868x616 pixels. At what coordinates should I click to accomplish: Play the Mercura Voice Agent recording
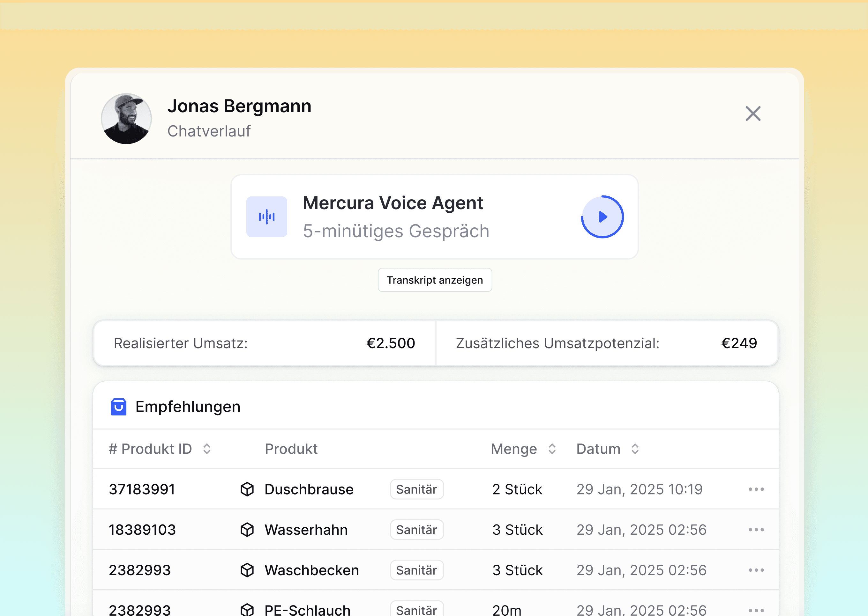(602, 217)
